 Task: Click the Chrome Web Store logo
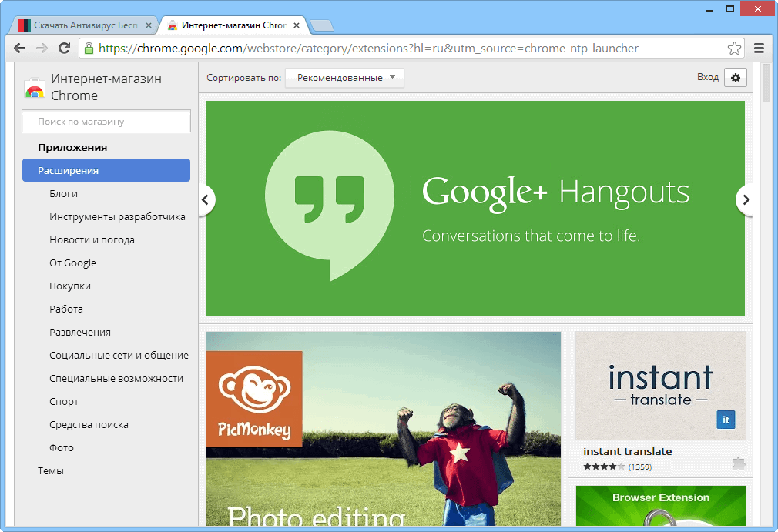34,88
